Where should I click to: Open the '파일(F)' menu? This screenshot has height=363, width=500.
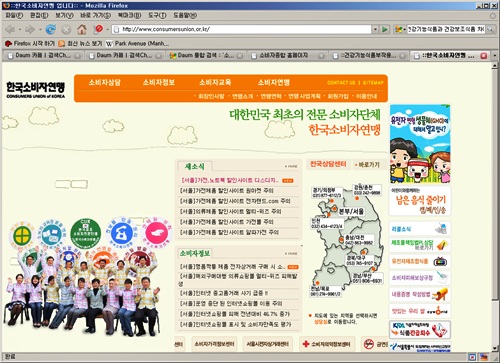(14, 15)
